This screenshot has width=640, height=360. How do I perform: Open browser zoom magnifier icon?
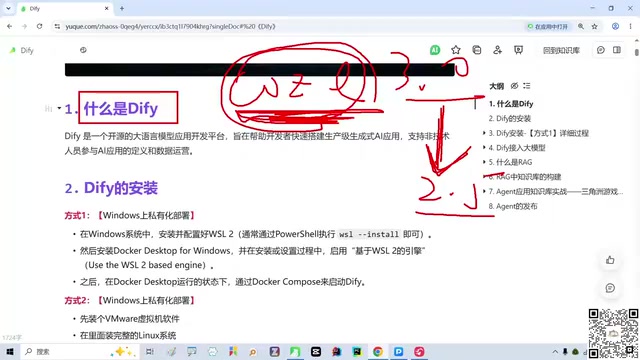581,26
